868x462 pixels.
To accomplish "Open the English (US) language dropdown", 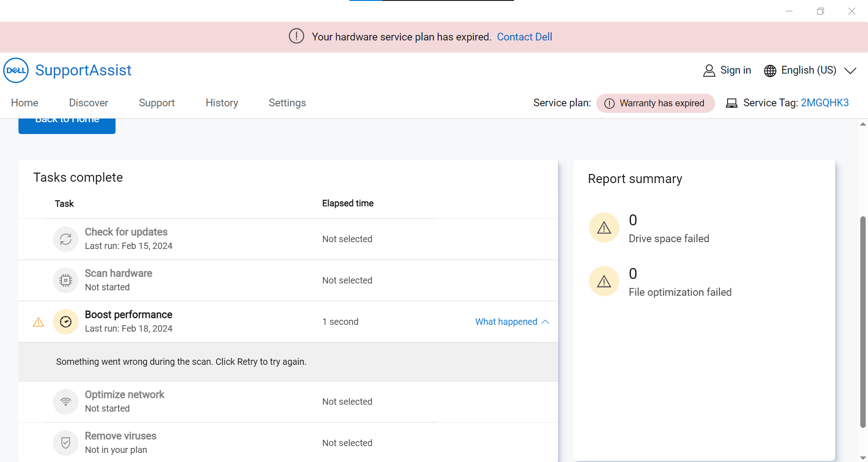I will [850, 70].
